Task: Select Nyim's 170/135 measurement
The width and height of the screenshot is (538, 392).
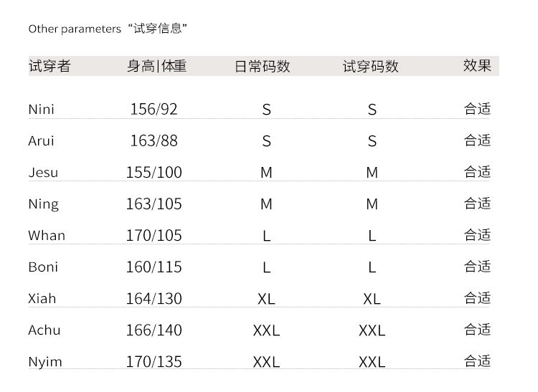Action: coord(154,362)
